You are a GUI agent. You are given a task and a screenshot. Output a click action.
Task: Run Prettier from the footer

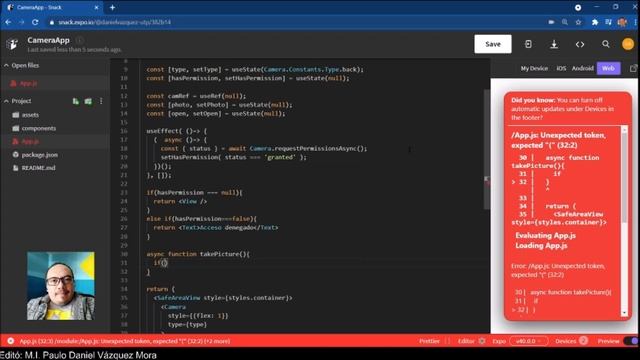click(429, 341)
